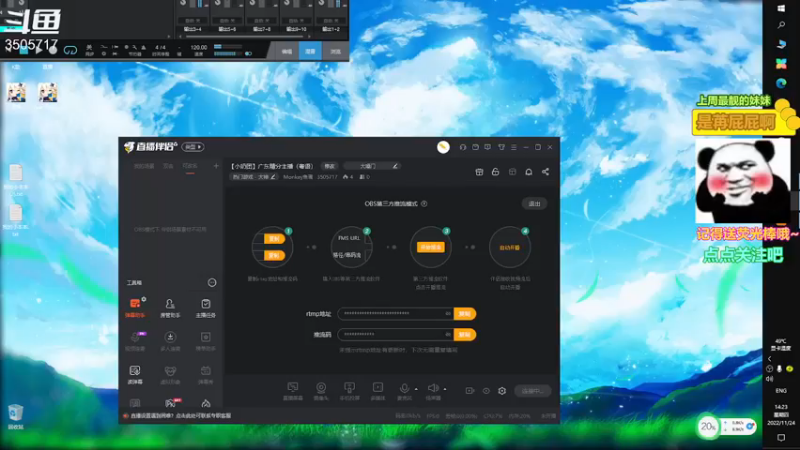800x450 pixels.
Task: Open the gift box icon near room info
Action: 479,172
